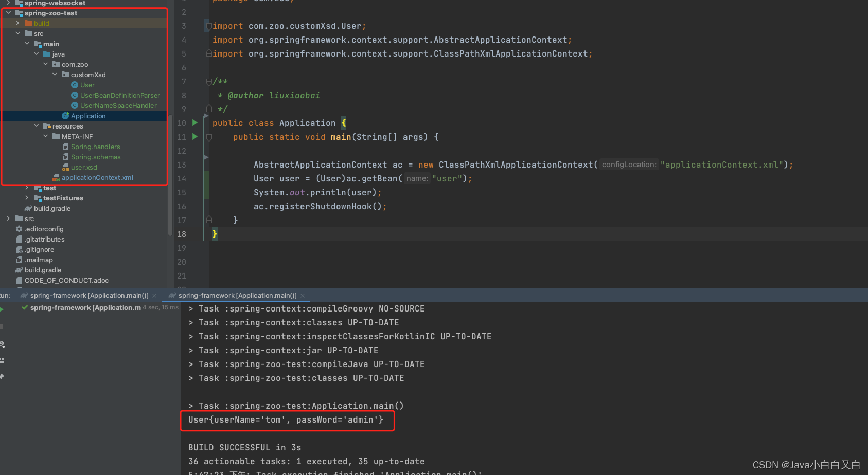Viewport: 868px width, 475px height.
Task: Open the build.gradle file
Action: pos(52,208)
